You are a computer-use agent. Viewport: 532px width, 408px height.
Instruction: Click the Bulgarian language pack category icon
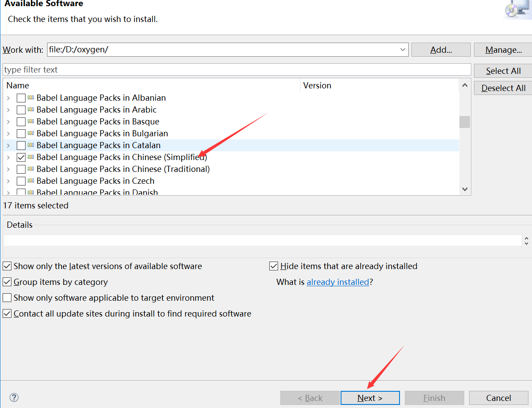click(x=31, y=133)
